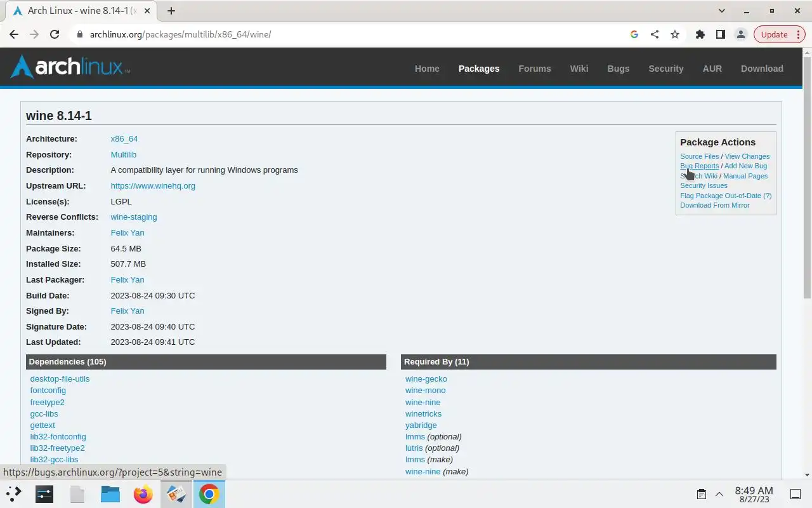Image resolution: width=812 pixels, height=508 pixels.
Task: Click Download From Mirror link
Action: coord(715,205)
